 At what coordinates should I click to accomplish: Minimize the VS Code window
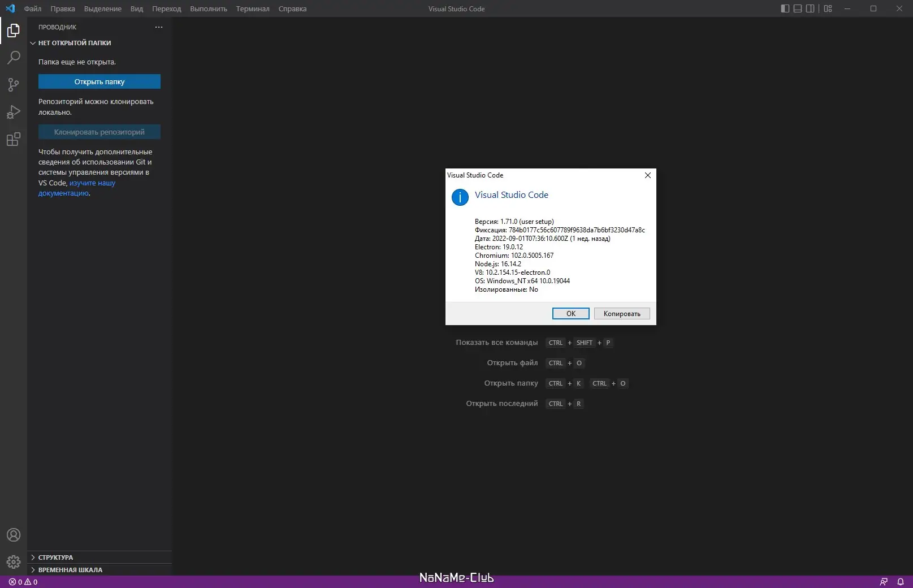(847, 8)
